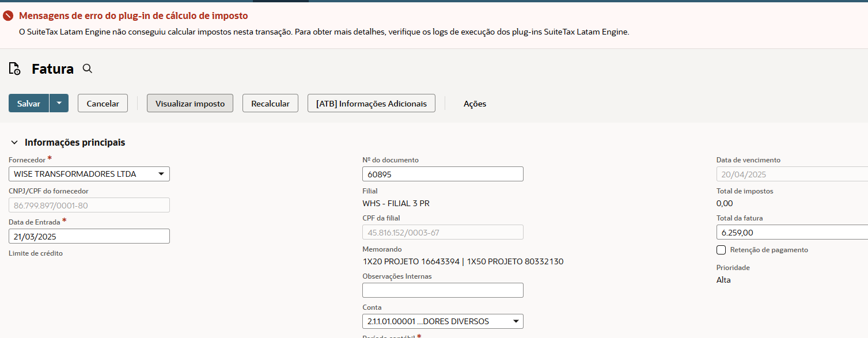Open the Salvar split-button dropdown arrow
The height and width of the screenshot is (338, 868).
59,104
